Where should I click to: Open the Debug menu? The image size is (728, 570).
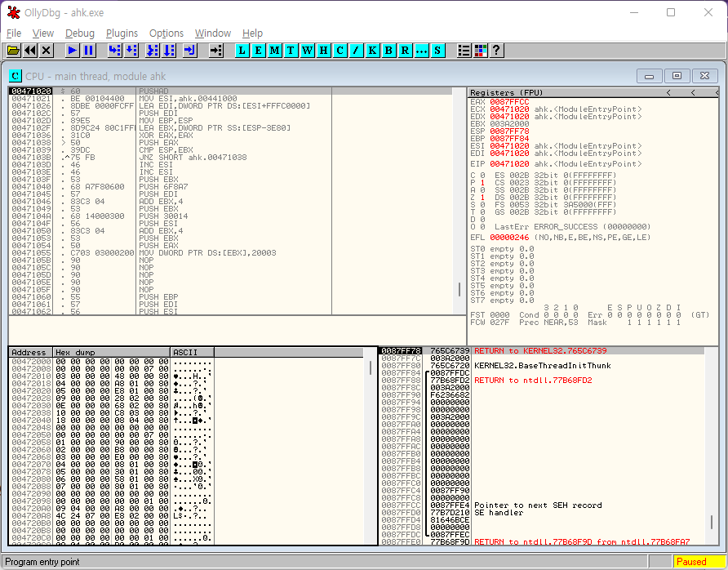click(x=80, y=33)
